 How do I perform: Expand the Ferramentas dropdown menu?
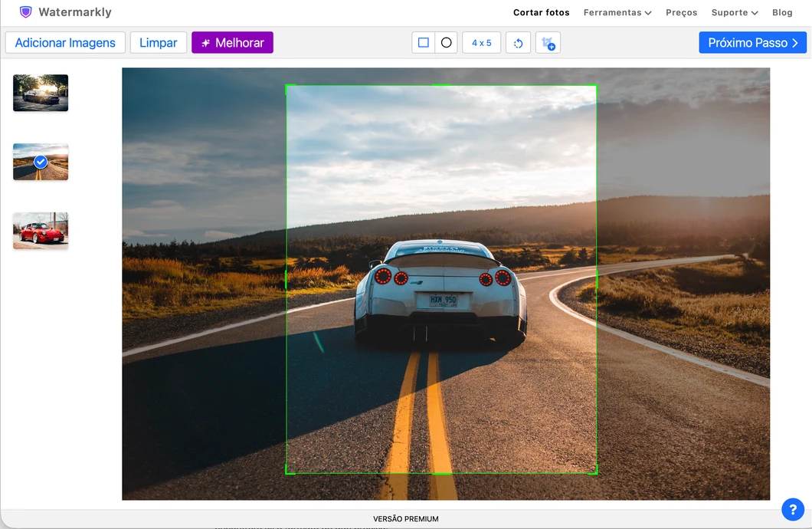pyautogui.click(x=617, y=12)
